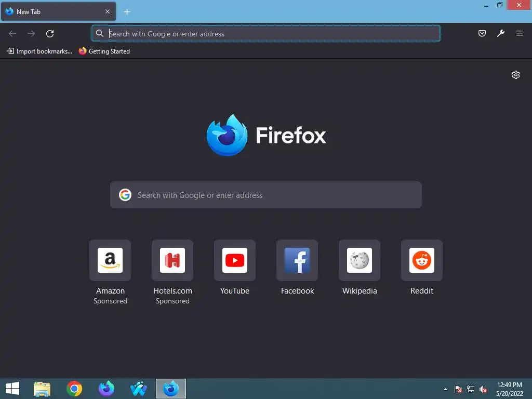Close the New Tab tab
The image size is (532, 399).
point(108,11)
